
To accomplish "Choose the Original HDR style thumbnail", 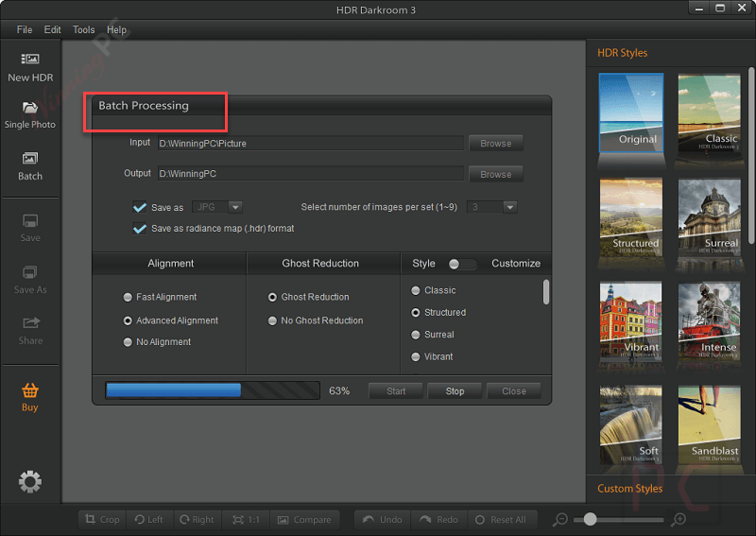I will pos(631,112).
